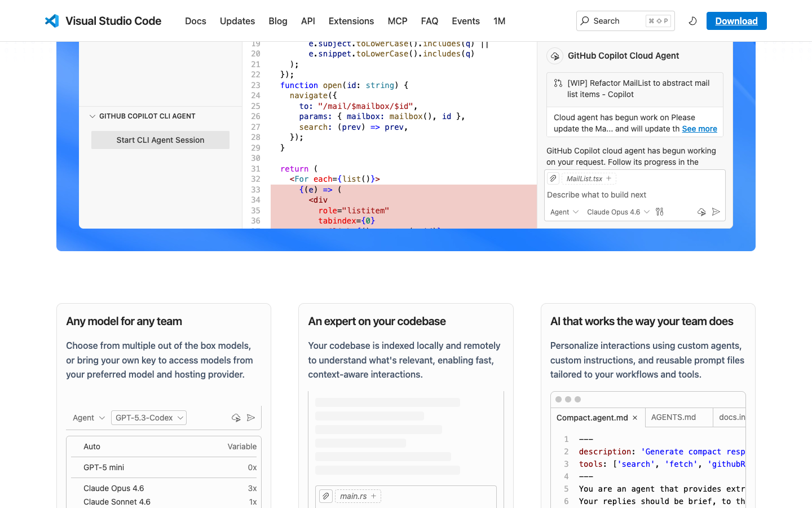Click code line 31 return statement
The image size is (812, 508).
tap(299, 169)
